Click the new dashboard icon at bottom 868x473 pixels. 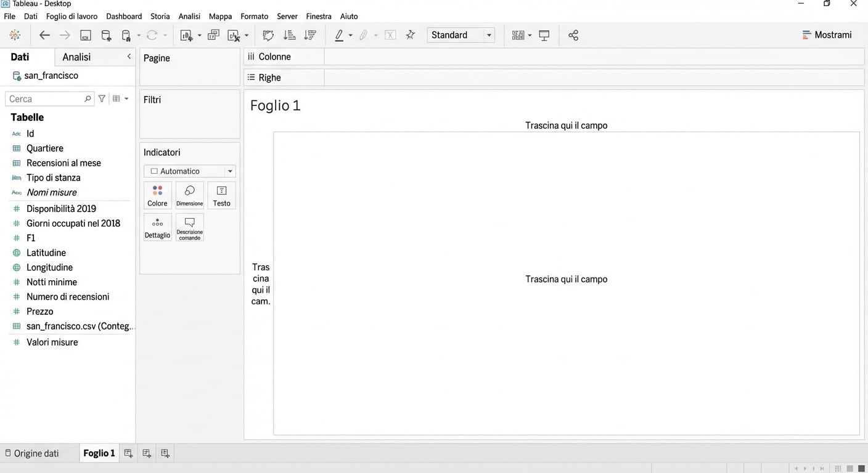click(147, 453)
